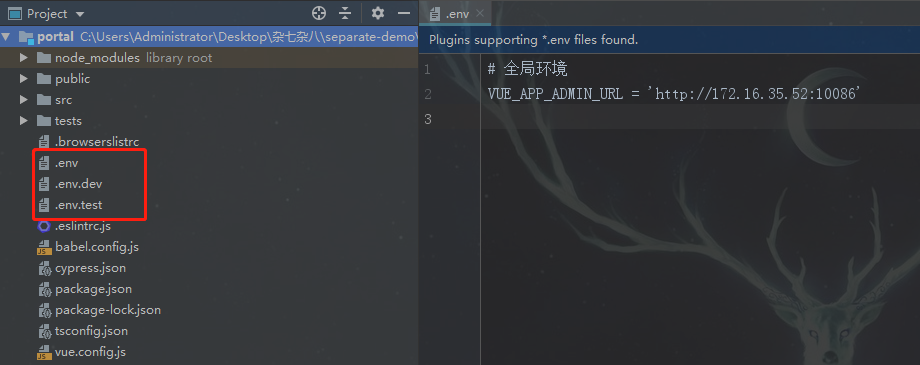Click the locate/select opened file crosshair icon
Screen dimensions: 920x365
click(x=319, y=13)
